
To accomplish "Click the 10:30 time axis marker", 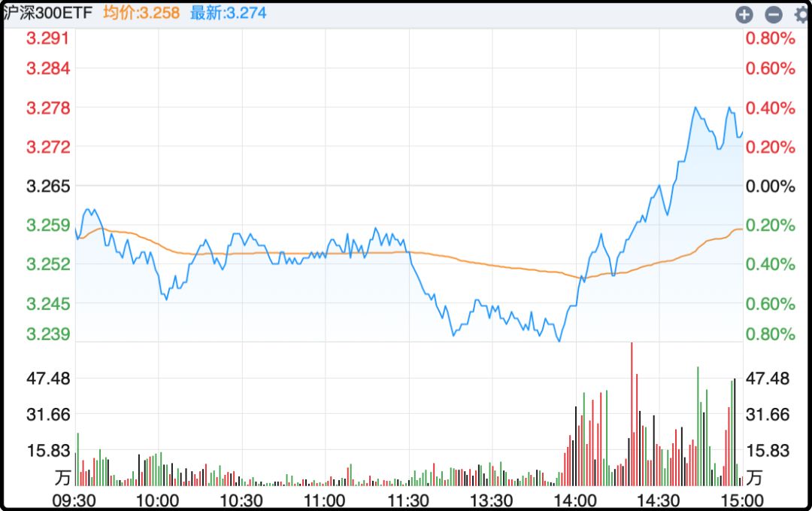I will (241, 500).
